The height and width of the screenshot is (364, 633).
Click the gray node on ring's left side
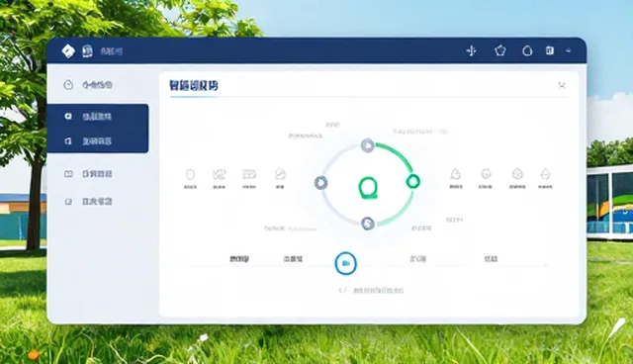[320, 183]
